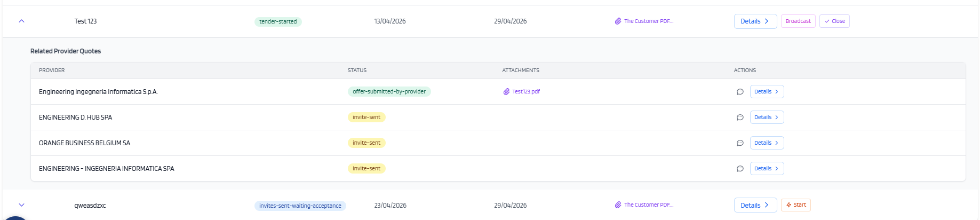Viewport: 980px width, 220px height.
Task: Open The Customer PDF attachment for Test 123
Action: [x=644, y=21]
